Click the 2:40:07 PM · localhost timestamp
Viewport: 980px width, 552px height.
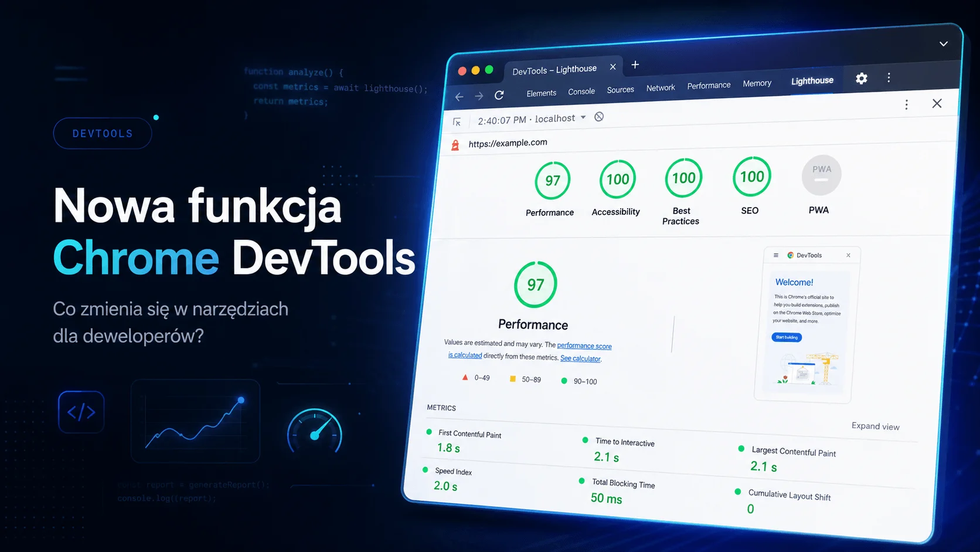coord(526,119)
